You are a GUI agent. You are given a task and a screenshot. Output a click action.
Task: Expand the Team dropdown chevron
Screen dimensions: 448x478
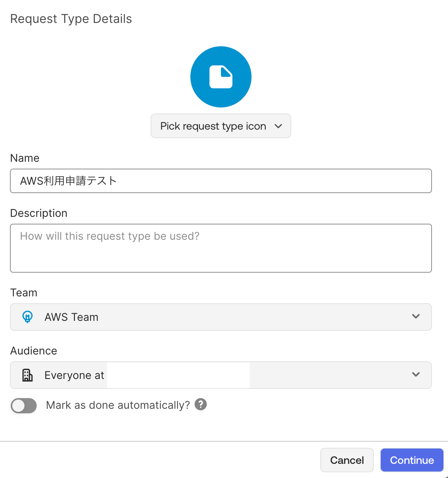coord(416,317)
